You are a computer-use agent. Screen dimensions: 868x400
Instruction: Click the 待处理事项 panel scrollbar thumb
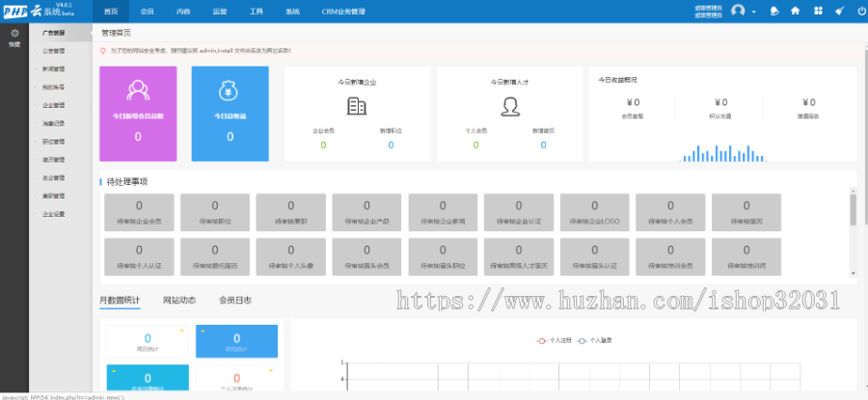coord(854,210)
